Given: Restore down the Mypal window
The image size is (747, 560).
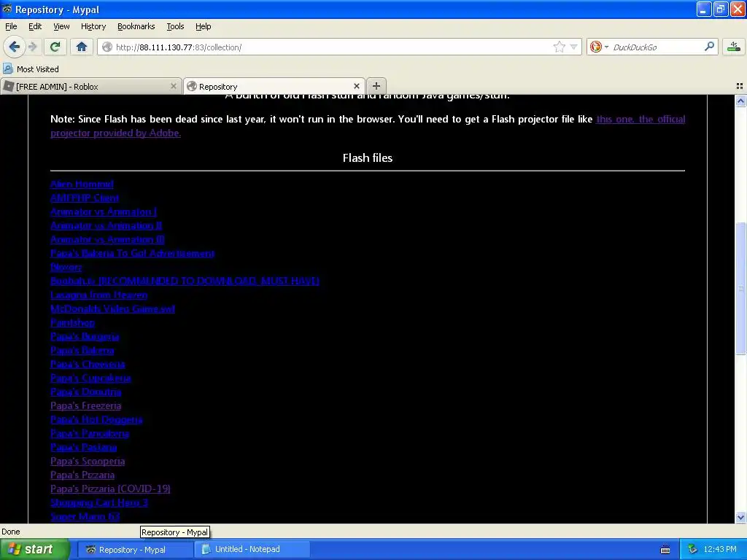Looking at the screenshot, I should click(720, 9).
